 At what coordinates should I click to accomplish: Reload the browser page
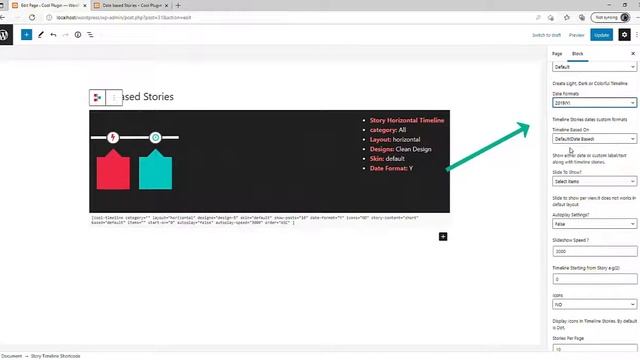coord(32,17)
